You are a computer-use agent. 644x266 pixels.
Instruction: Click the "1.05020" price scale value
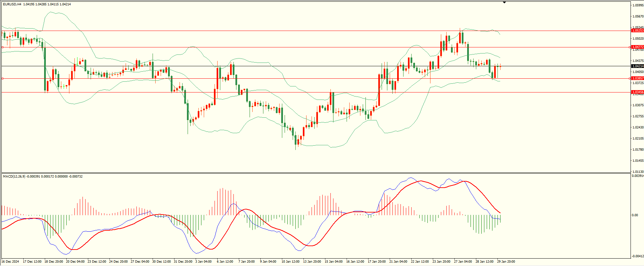click(638, 39)
